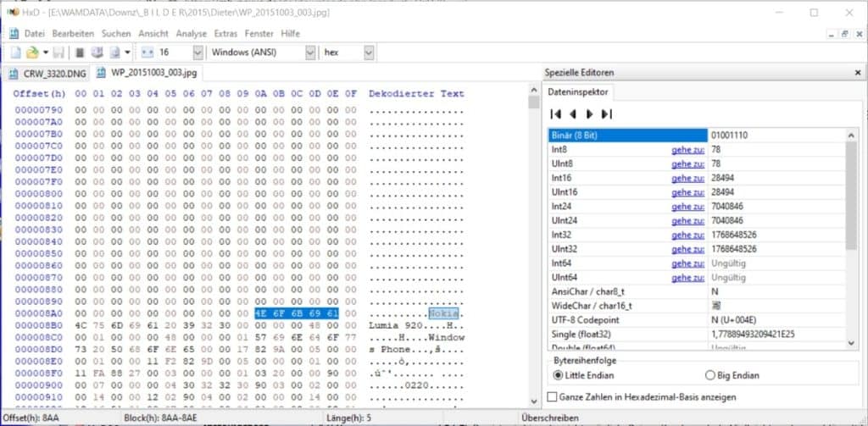868x426 pixels.
Task: Select the WP_20151003_003.jpg tab
Action: pyautogui.click(x=147, y=73)
